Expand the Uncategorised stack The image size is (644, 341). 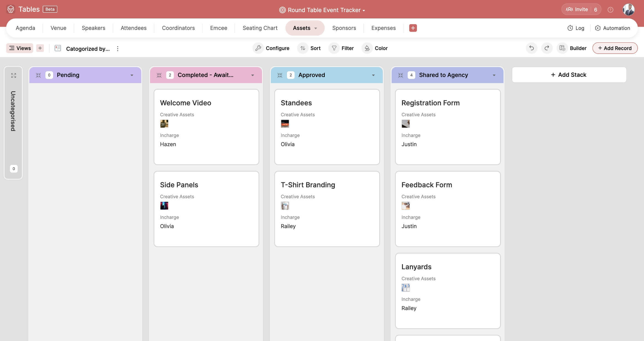13,75
